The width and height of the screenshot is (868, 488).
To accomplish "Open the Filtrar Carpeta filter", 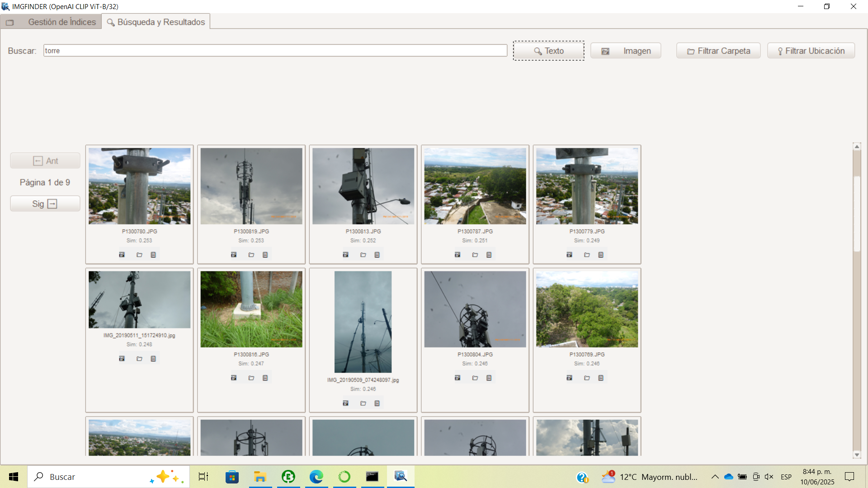I will click(x=718, y=51).
